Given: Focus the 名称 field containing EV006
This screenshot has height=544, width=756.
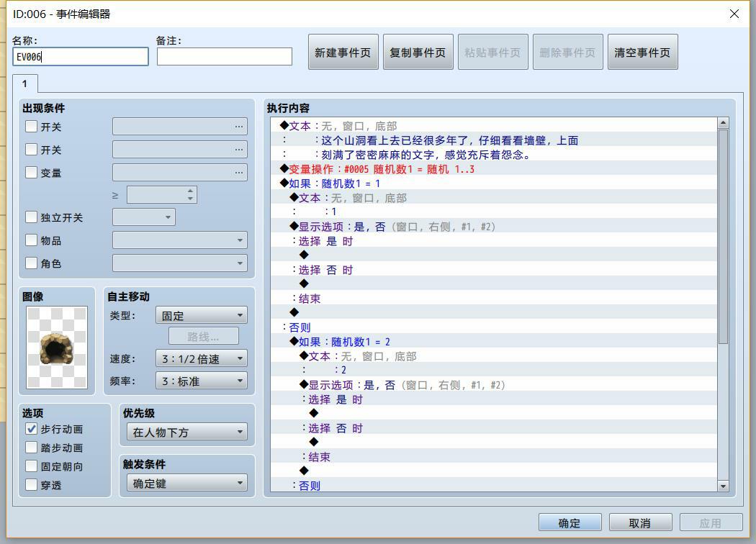Looking at the screenshot, I should (x=81, y=56).
